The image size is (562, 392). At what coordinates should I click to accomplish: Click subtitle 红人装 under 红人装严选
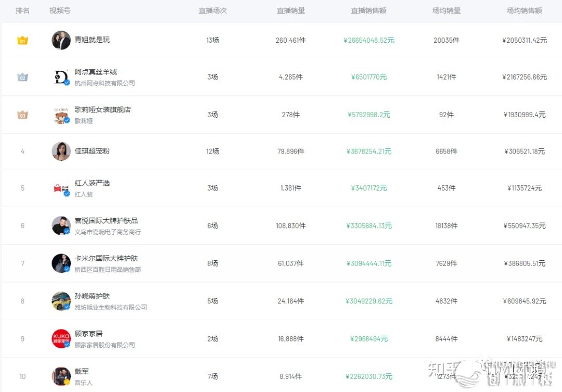[x=83, y=194]
